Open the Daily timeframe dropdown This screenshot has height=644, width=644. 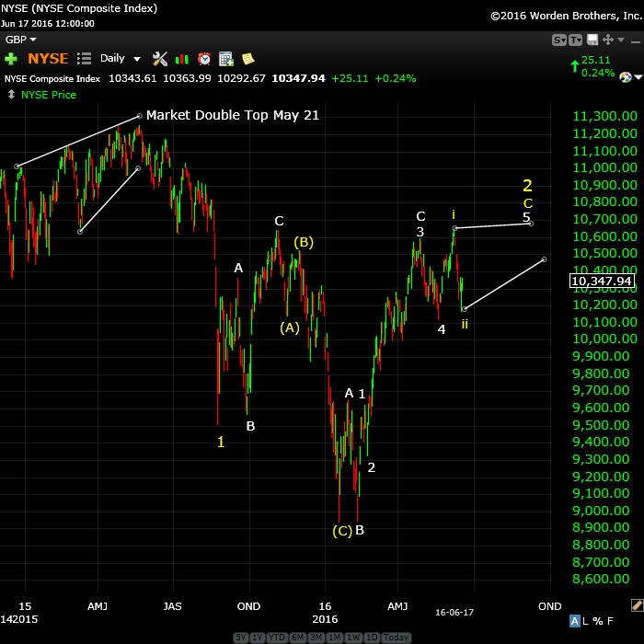pyautogui.click(x=121, y=58)
